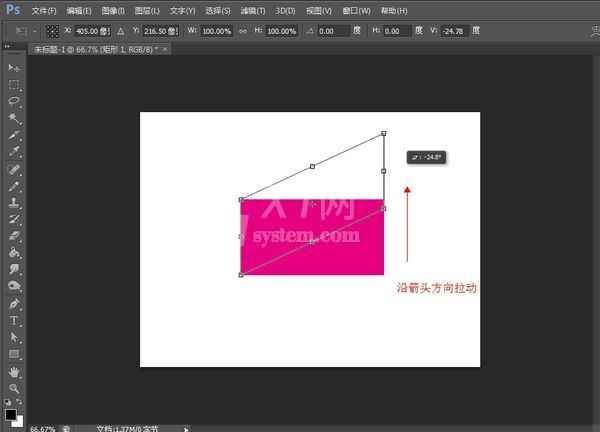Click the top-middle transform handle

(312, 166)
